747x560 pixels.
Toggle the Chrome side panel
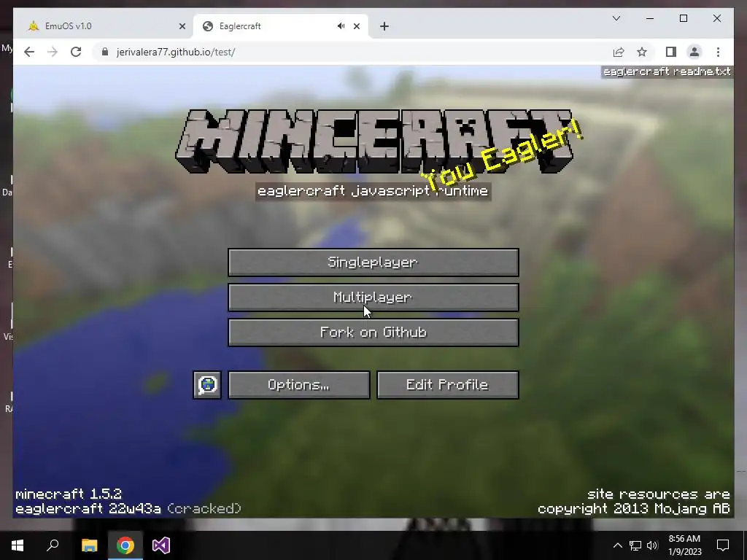point(671,52)
